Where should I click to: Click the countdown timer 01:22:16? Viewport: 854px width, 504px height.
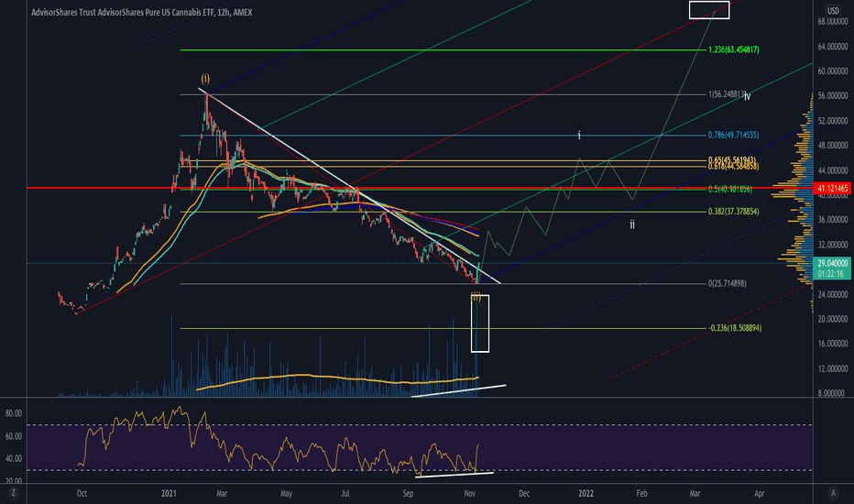pos(830,273)
